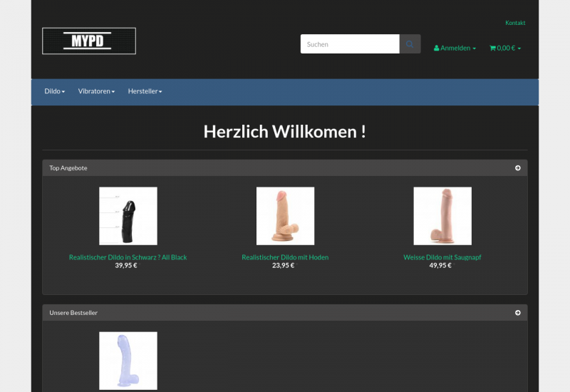Open the Kontakt link
The height and width of the screenshot is (392, 570).
[x=515, y=23]
